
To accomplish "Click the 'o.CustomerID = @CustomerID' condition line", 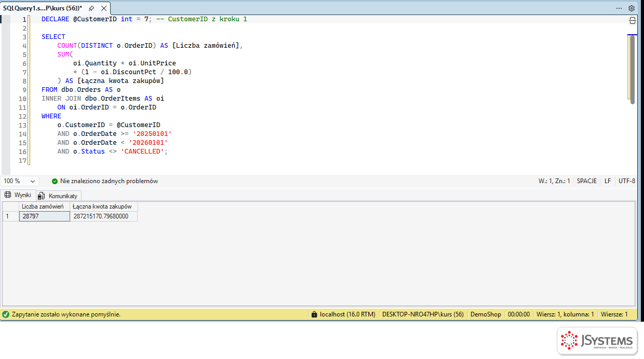I will (109, 125).
